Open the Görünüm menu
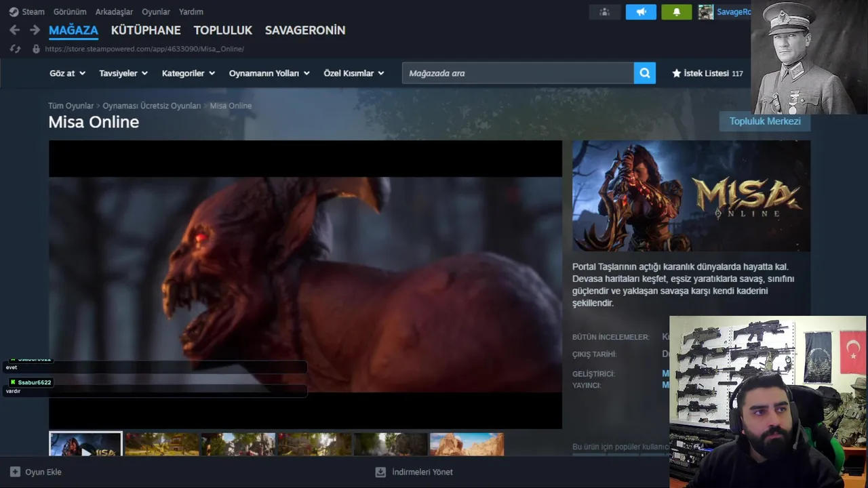This screenshot has height=488, width=868. tap(70, 12)
